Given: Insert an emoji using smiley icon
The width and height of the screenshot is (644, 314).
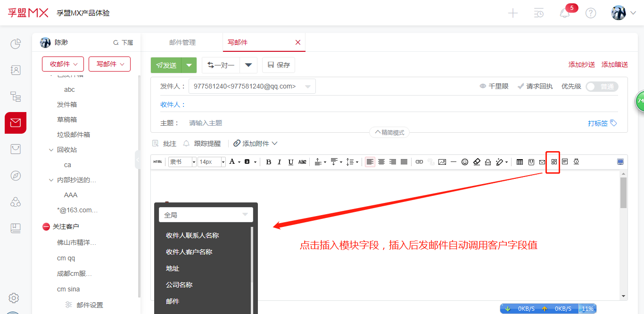Looking at the screenshot, I should (465, 162).
